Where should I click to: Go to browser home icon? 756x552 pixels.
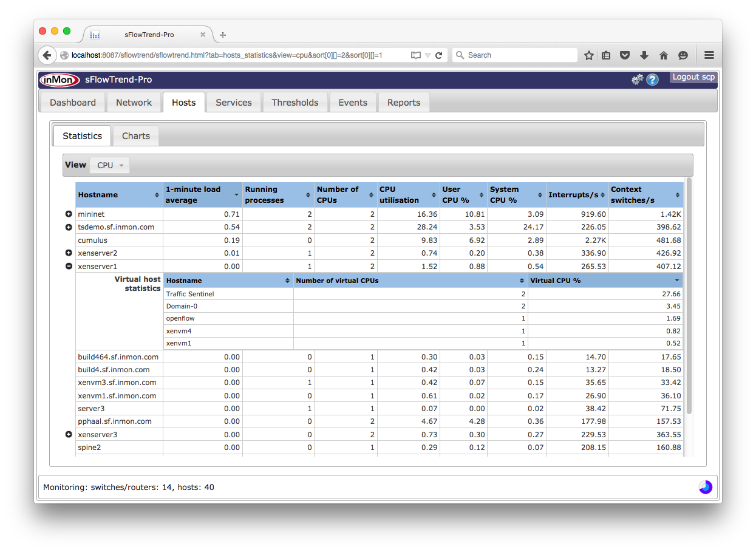(x=663, y=55)
